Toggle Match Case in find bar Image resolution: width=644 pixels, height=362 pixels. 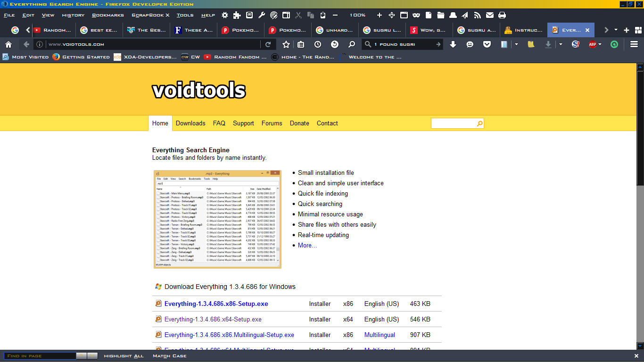(170, 356)
